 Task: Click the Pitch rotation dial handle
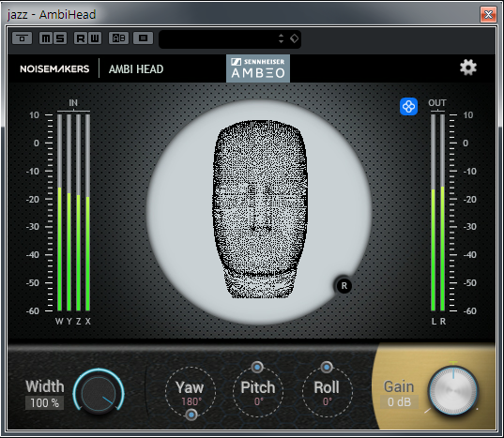point(257,367)
